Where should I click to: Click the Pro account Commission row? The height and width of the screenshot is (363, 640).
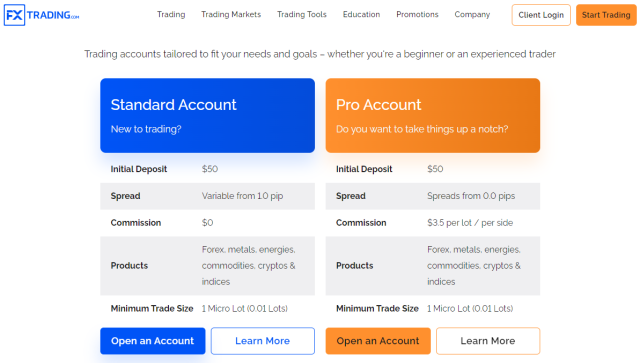433,223
